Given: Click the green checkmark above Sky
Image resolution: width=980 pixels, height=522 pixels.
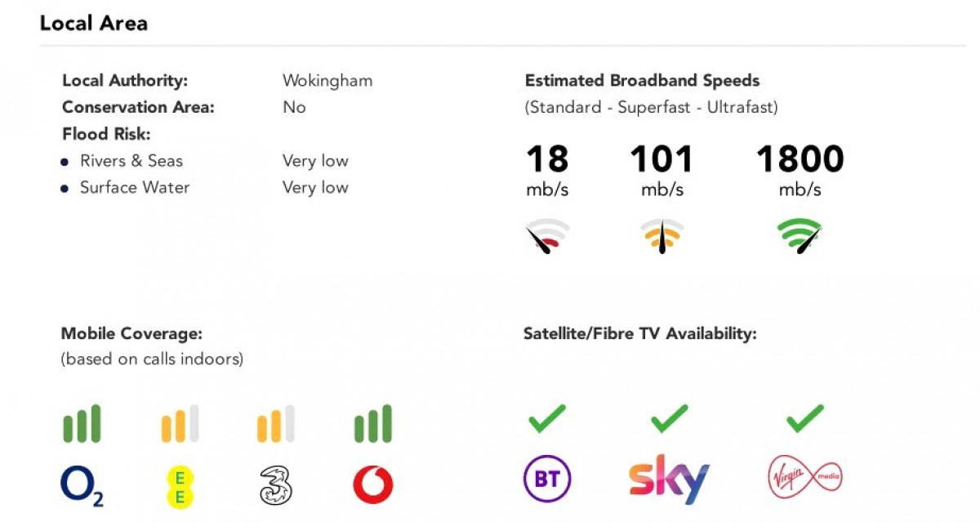Looking at the screenshot, I should (669, 420).
